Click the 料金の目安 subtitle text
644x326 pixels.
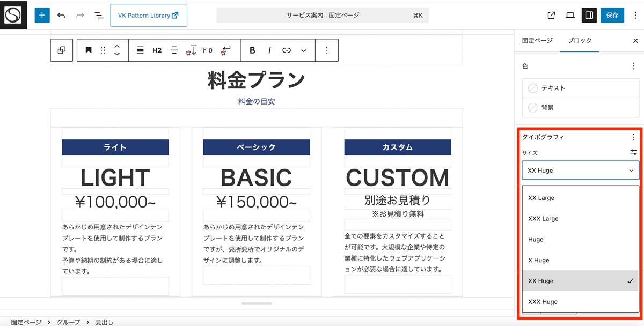coord(257,101)
